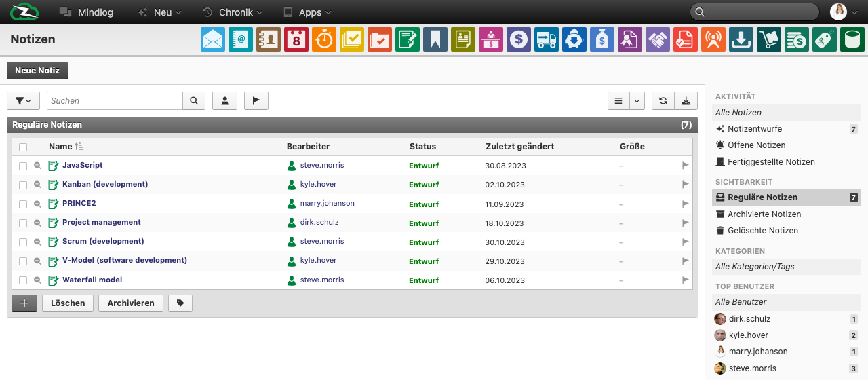The height and width of the screenshot is (380, 868).
Task: Open the blue money bag app icon
Action: tap(602, 39)
